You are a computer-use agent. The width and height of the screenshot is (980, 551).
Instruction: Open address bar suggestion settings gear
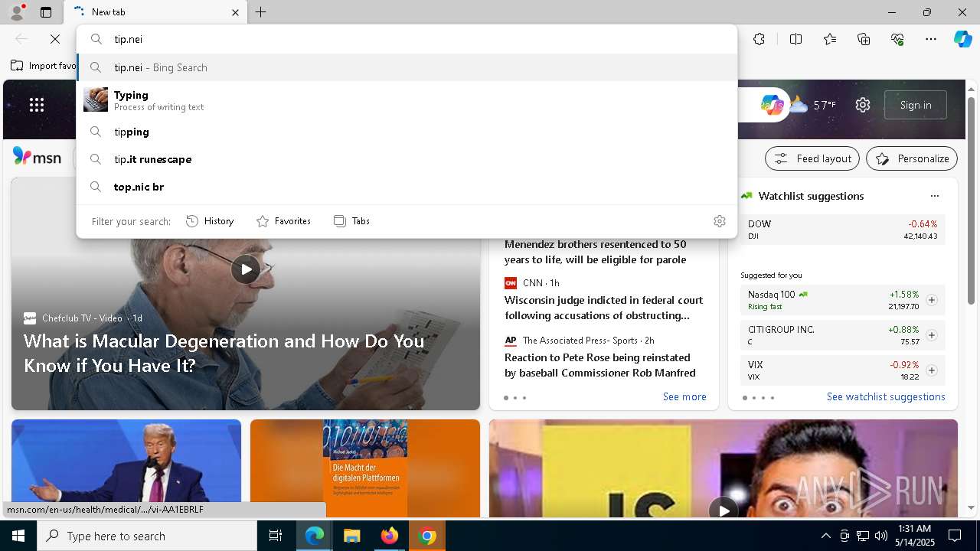click(719, 221)
